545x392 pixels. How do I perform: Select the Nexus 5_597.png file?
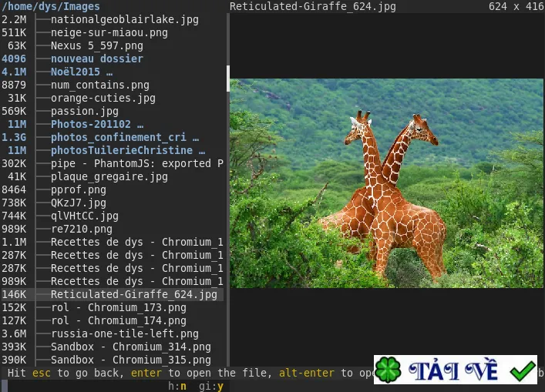pyautogui.click(x=97, y=46)
